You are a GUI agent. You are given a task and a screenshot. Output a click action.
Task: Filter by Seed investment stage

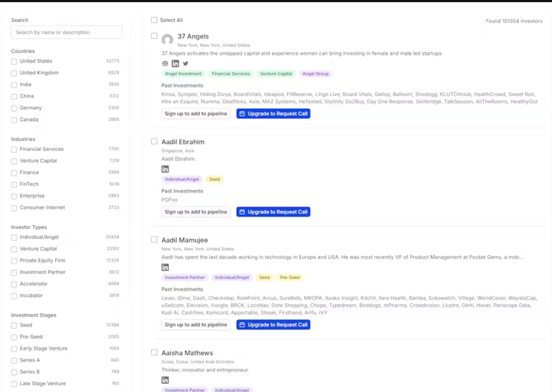(14, 326)
